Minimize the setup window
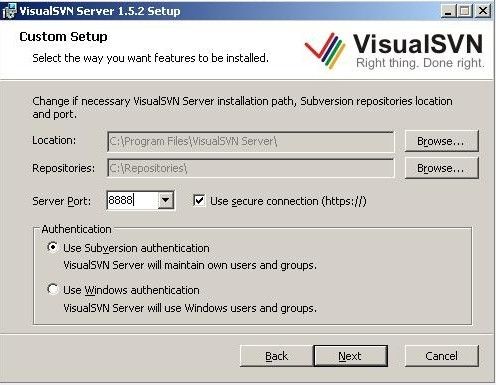 coord(448,11)
